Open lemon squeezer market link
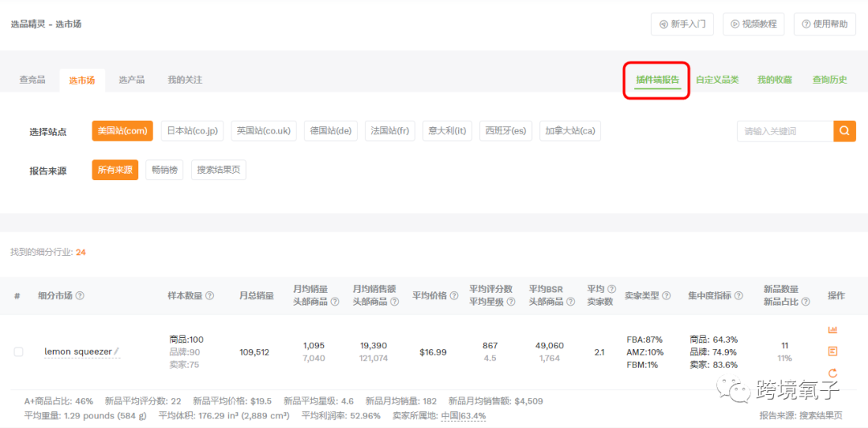 [x=78, y=352]
